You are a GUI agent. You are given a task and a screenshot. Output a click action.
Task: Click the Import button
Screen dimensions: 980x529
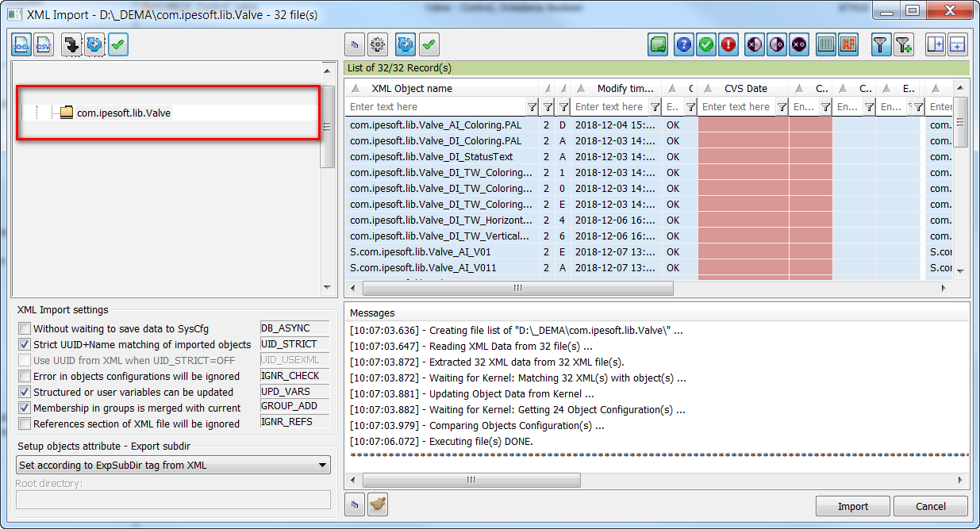click(852, 506)
